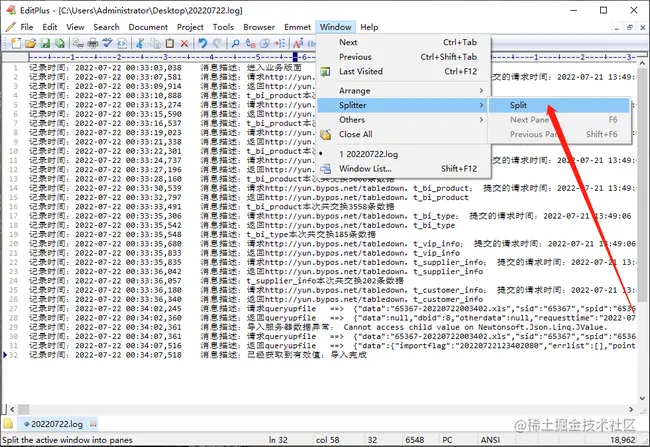This screenshot has height=447, width=650.
Task: Click the vertical scrollbar thumb
Action: pos(642,185)
